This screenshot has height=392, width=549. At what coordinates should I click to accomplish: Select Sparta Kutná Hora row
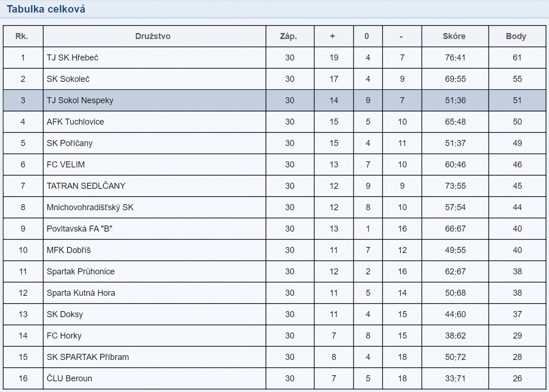click(274, 293)
